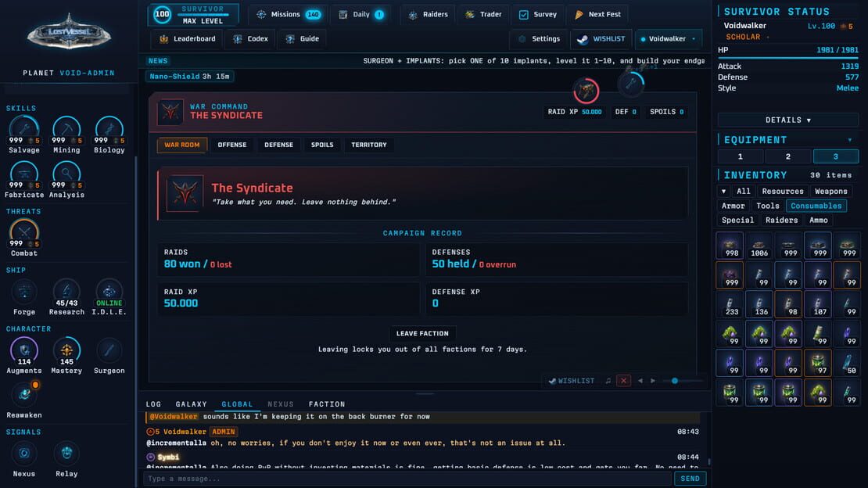Switch chat to the Galaxy tab

(191, 404)
